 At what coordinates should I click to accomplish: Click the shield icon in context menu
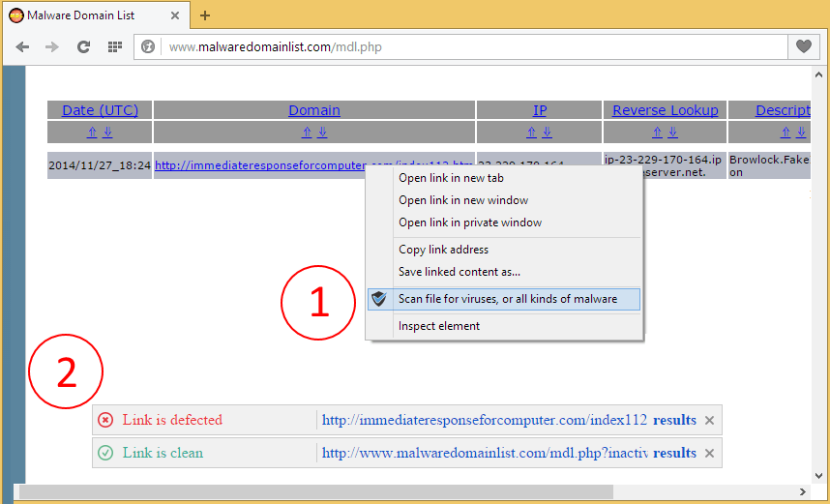[x=379, y=299]
